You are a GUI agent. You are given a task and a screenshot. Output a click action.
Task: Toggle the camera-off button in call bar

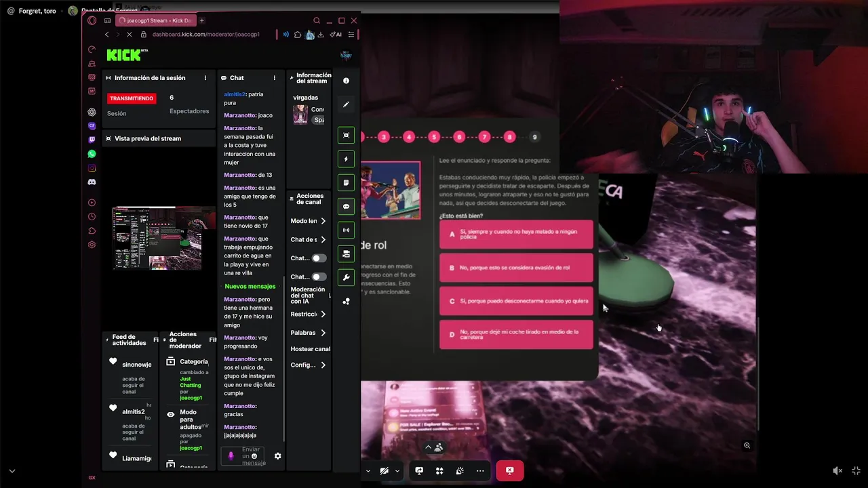pos(384,471)
